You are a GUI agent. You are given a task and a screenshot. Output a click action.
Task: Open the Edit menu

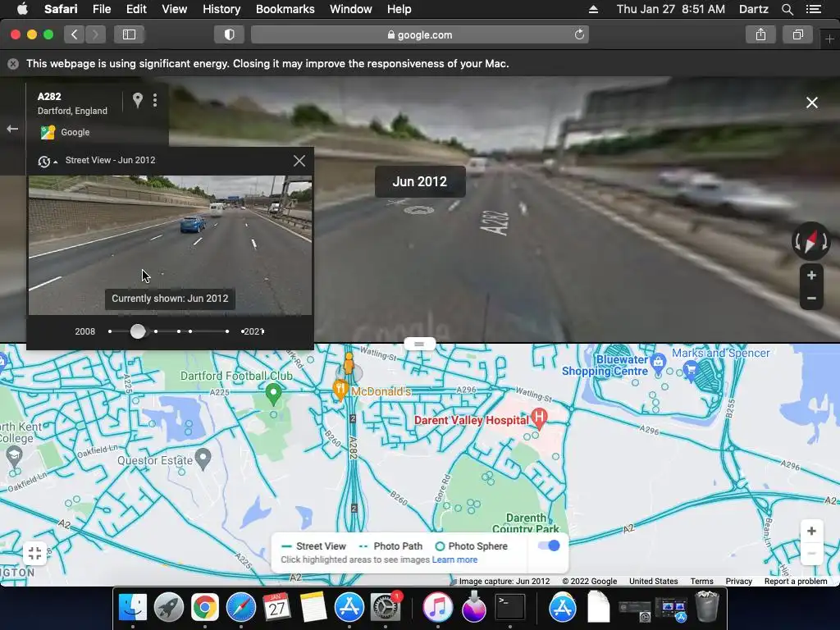(x=136, y=9)
